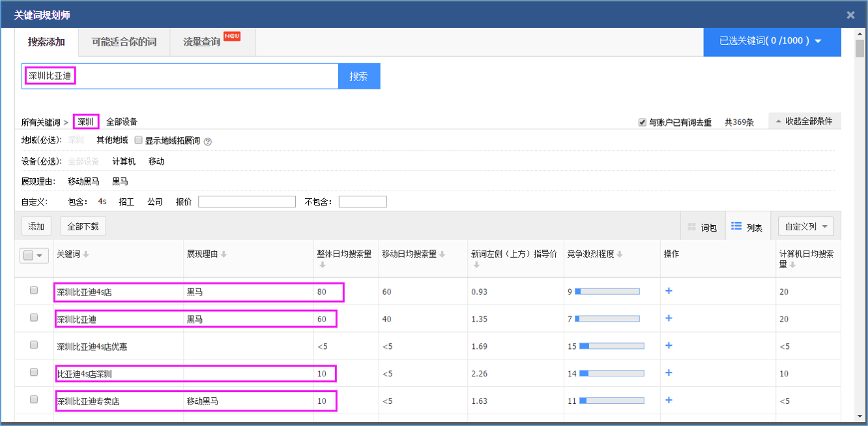Click the 添加 button
The width and height of the screenshot is (868, 426).
coord(36,226)
